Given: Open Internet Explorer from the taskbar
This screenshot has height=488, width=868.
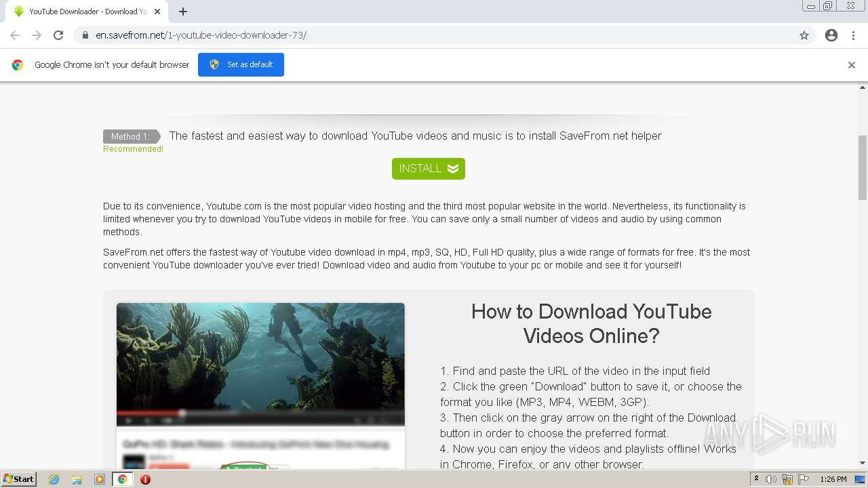Looking at the screenshot, I should [54, 479].
